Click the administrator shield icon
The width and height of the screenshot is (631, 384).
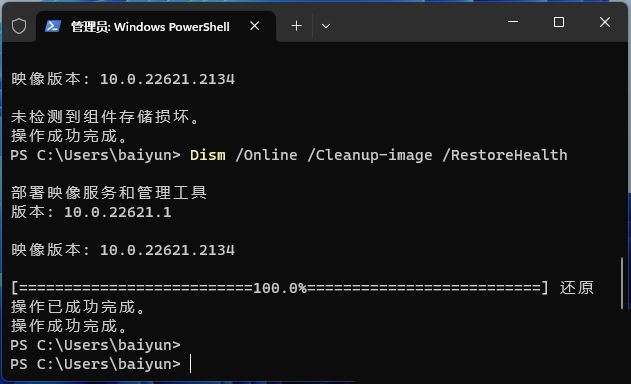point(19,27)
